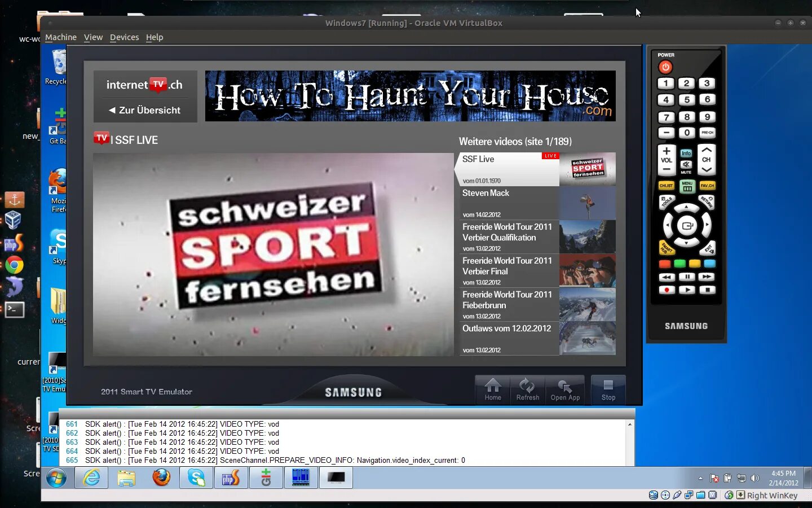The height and width of the screenshot is (508, 812).
Task: Select Freeride World Tour Verbier Qualifikation video
Action: pos(537,237)
